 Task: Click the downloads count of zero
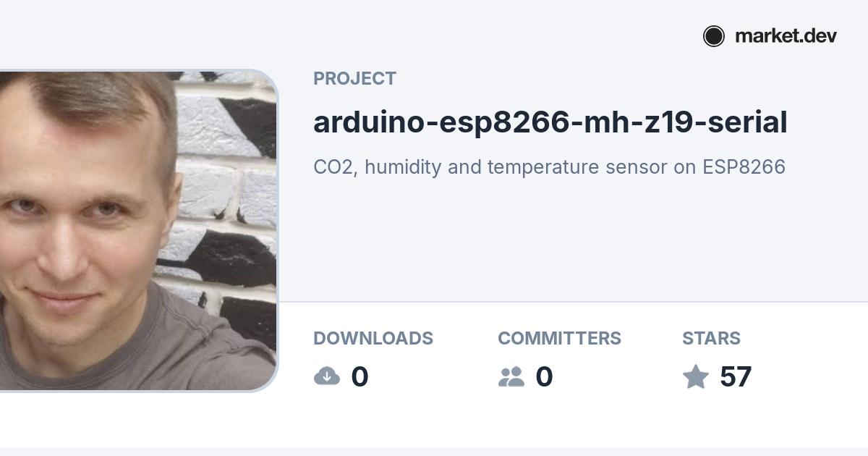[359, 377]
